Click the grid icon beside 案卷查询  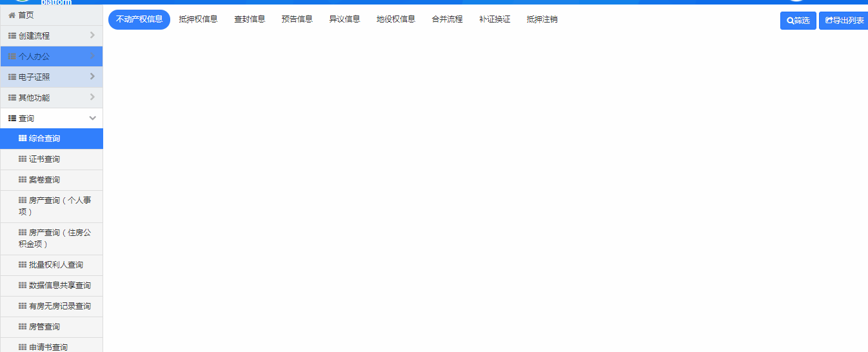coord(23,180)
